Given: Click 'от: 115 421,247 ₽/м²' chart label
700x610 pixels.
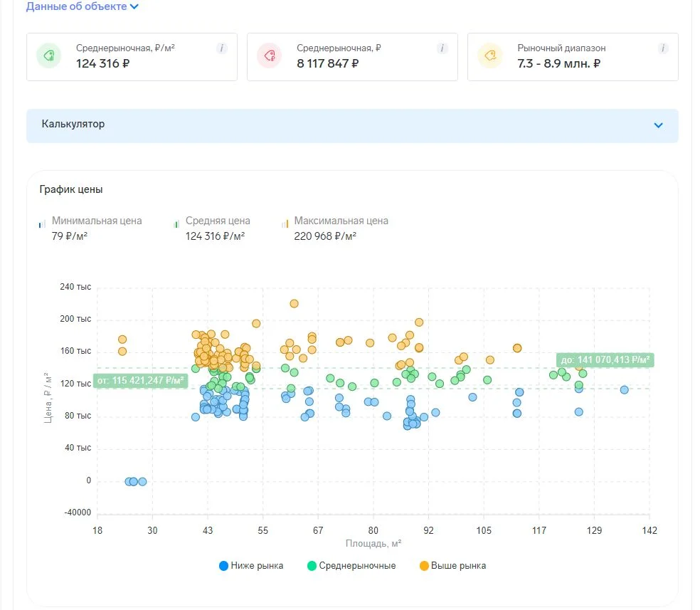Looking at the screenshot, I should 140,381.
